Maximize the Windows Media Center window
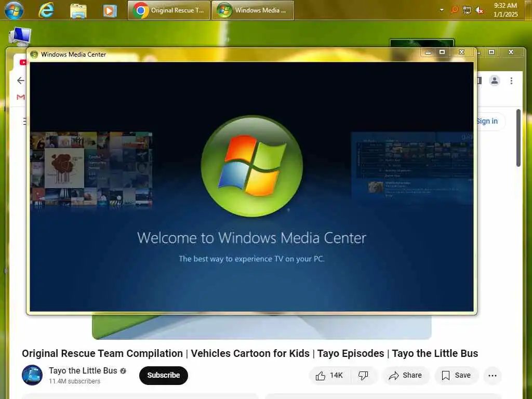 pyautogui.click(x=442, y=52)
